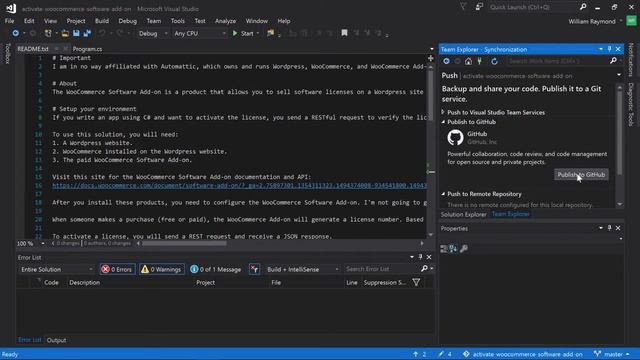The width and height of the screenshot is (640, 360).
Task: Click the filter funnel in Error List header
Action: click(x=416, y=282)
